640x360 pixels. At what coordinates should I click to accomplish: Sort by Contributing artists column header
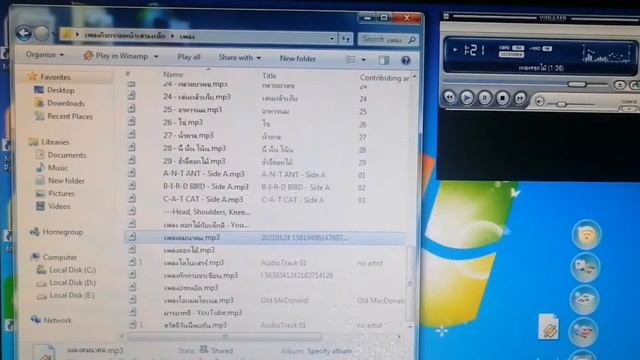coord(384,78)
